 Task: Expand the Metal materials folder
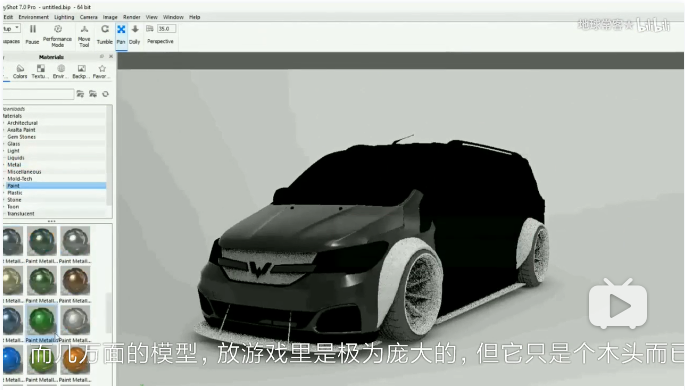[14, 165]
